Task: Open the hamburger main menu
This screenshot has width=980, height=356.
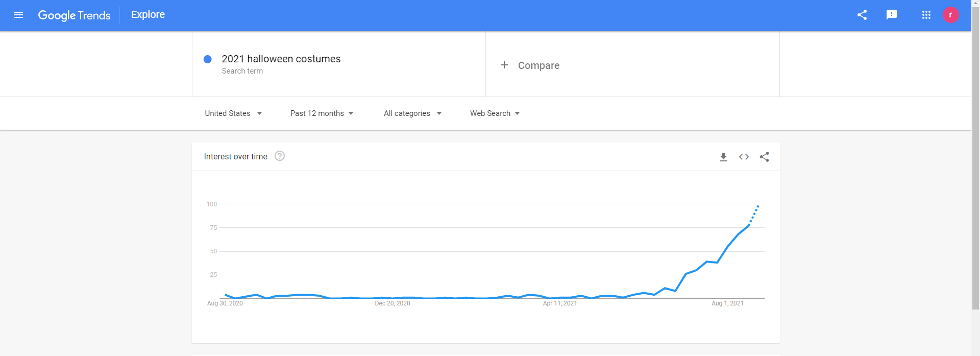Action: click(x=18, y=15)
